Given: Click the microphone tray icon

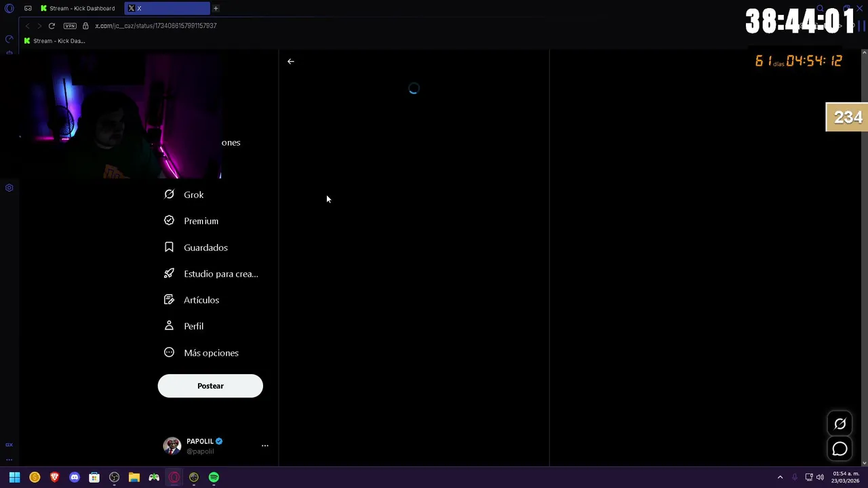Looking at the screenshot, I should 795,477.
